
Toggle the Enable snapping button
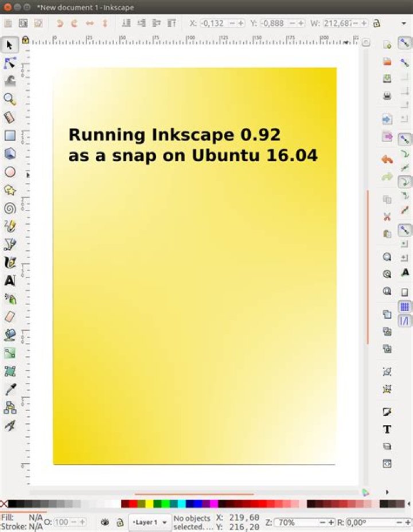(x=404, y=43)
